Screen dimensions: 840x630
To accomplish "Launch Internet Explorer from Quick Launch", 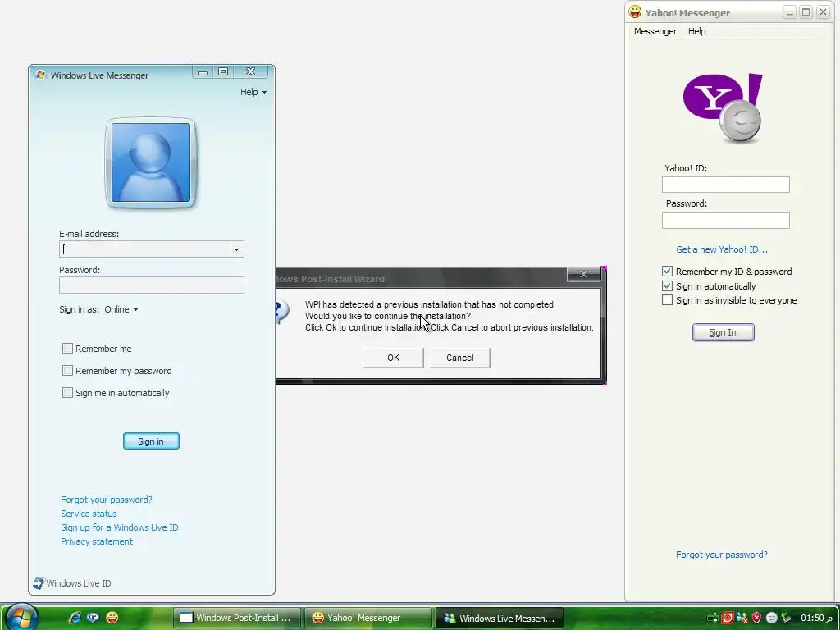I will (x=75, y=617).
